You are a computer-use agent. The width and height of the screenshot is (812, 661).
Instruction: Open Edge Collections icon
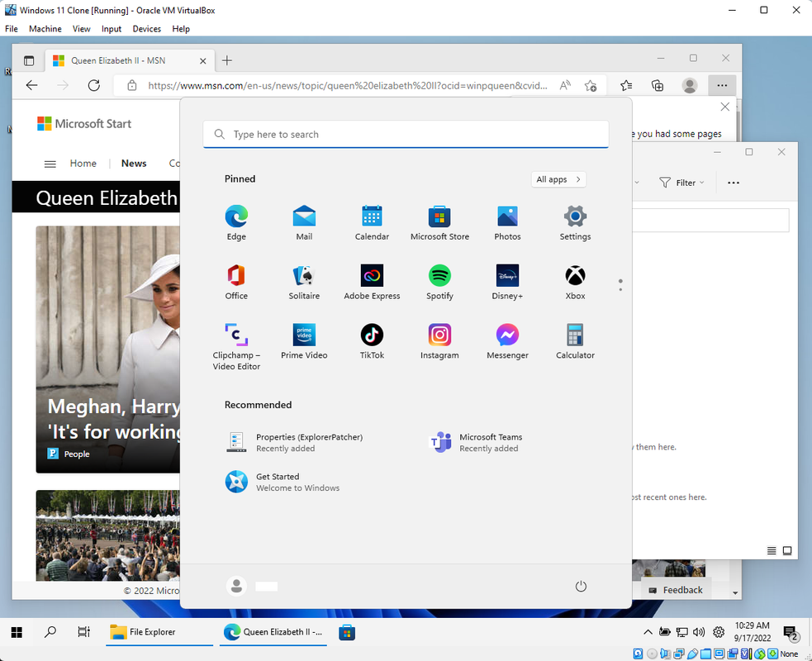point(658,85)
